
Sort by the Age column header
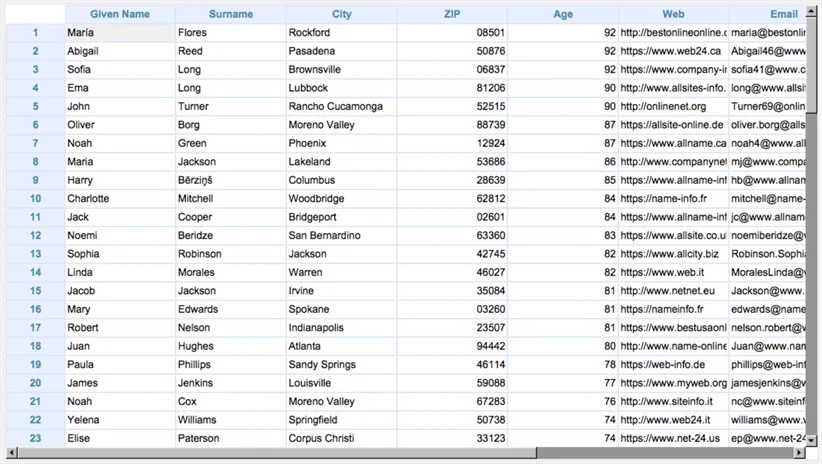(563, 14)
